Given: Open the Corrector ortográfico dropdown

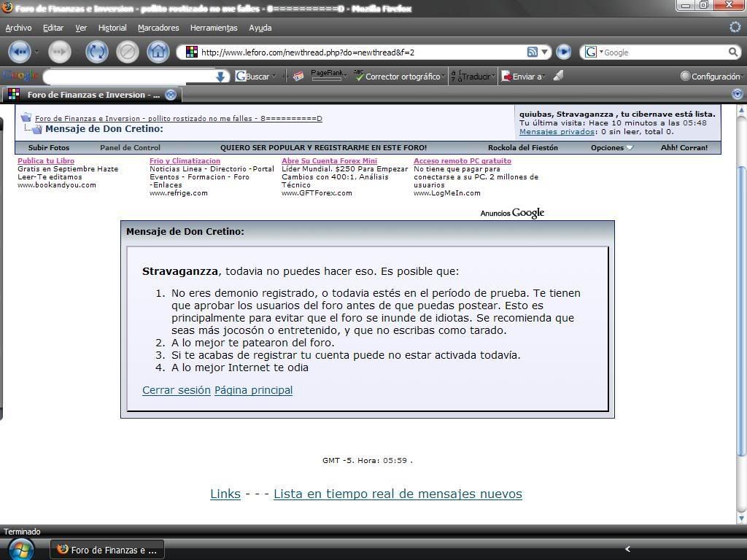Looking at the screenshot, I should 443,76.
